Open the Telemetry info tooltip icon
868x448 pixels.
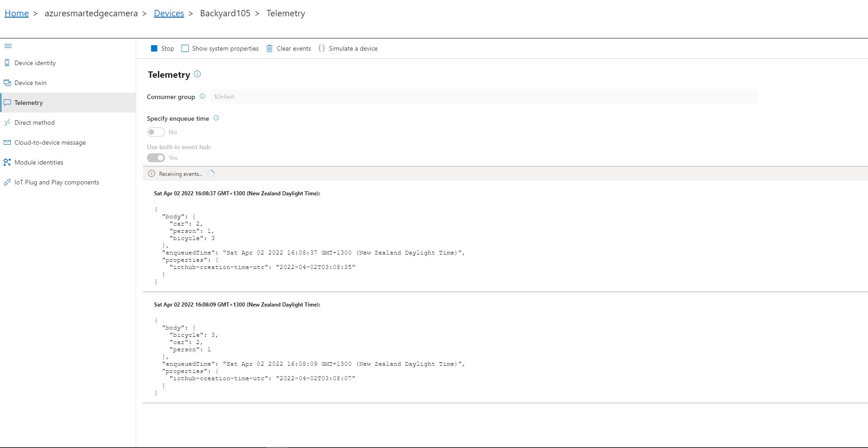[197, 74]
